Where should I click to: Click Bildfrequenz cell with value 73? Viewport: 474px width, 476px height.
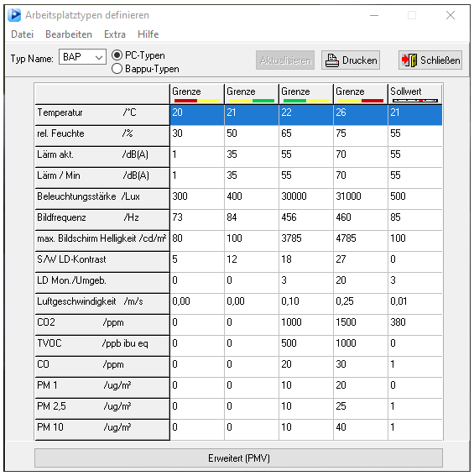[x=197, y=219]
